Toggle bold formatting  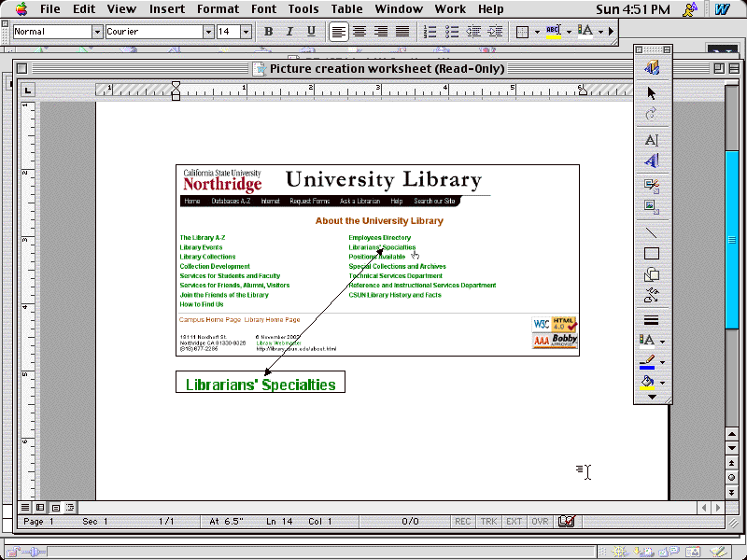[268, 32]
